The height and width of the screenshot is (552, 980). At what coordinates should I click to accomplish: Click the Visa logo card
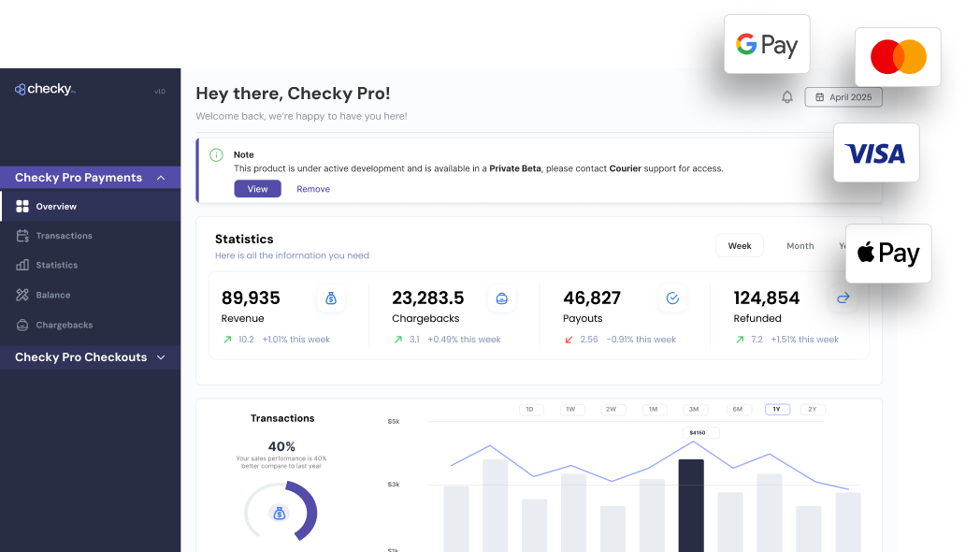[x=876, y=153]
